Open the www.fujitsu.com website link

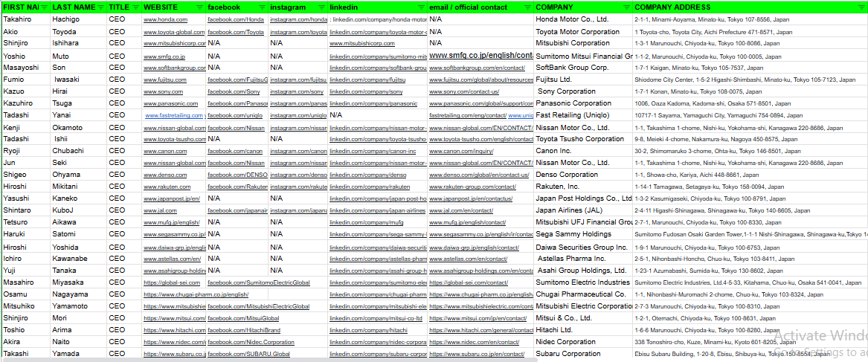point(165,80)
